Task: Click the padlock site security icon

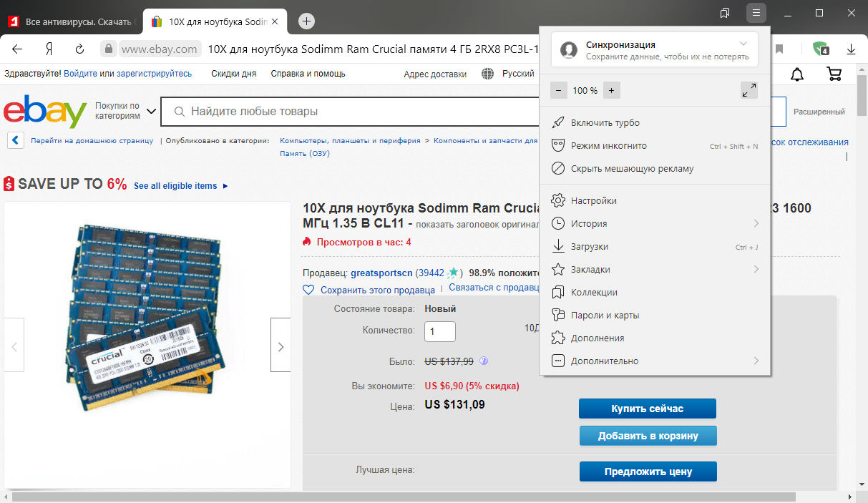Action: (x=108, y=49)
